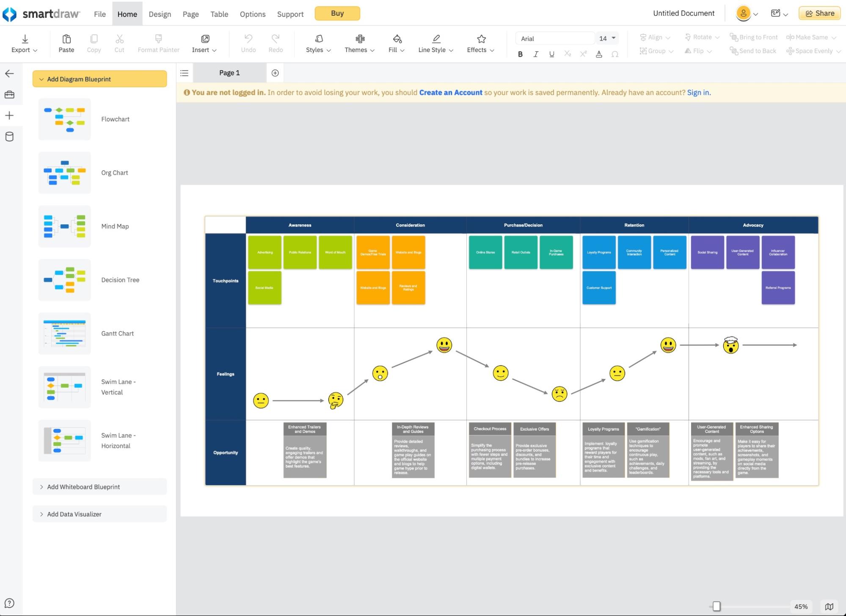Screen dimensions: 846x616
Task: Click the Undo icon
Action: pos(248,43)
